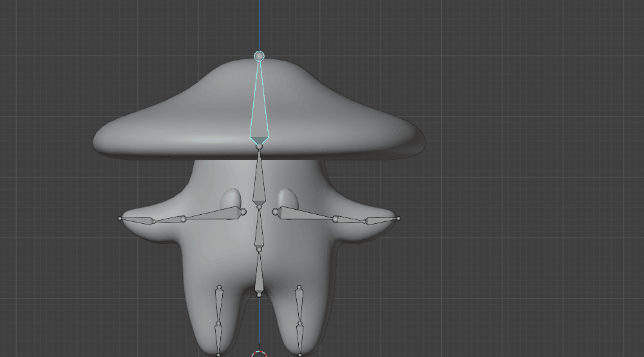644x357 pixels.
Task: Select the upper bone of the left leg
Action: point(219,306)
